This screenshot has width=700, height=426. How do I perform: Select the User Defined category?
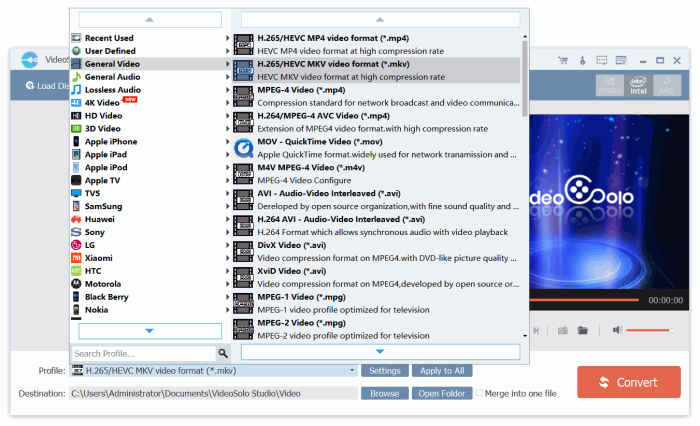click(151, 51)
